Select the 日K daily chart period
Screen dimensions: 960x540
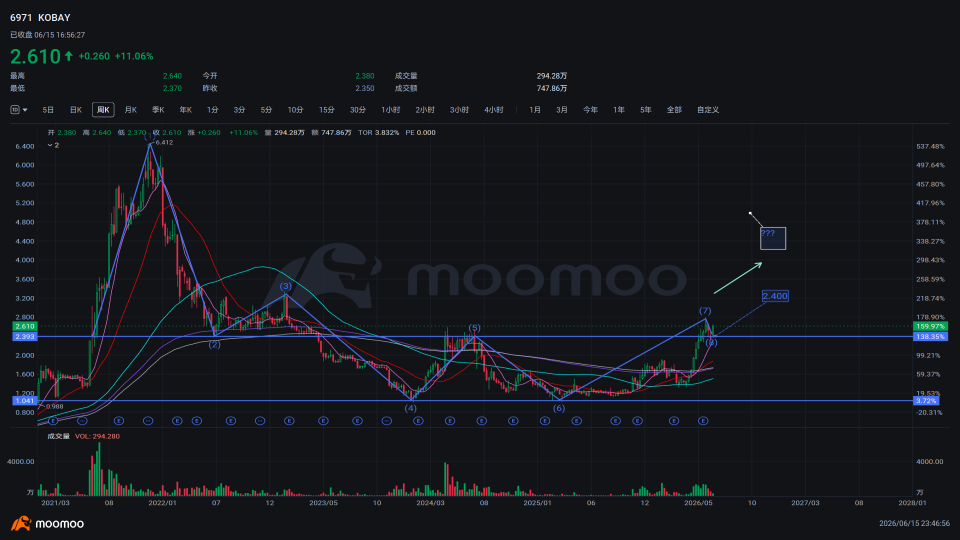(76, 110)
